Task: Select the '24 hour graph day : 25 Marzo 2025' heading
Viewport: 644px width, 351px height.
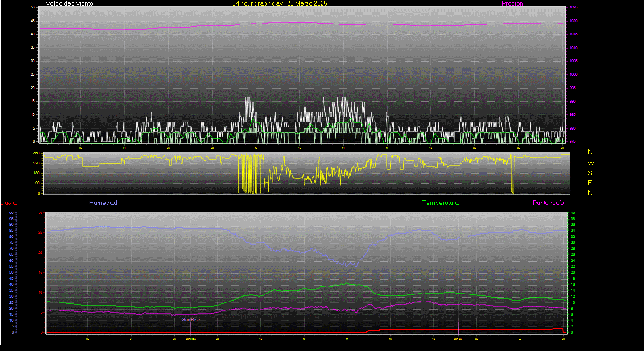Action: click(x=280, y=3)
